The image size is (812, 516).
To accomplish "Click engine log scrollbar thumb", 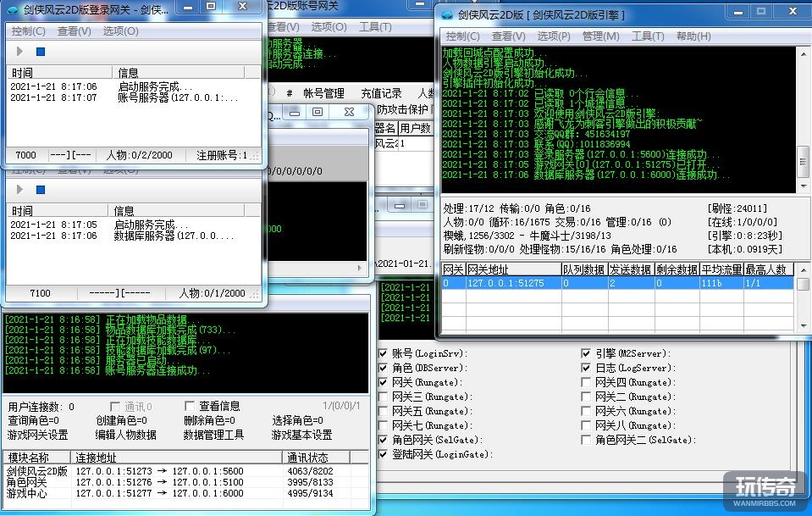I will 804,162.
